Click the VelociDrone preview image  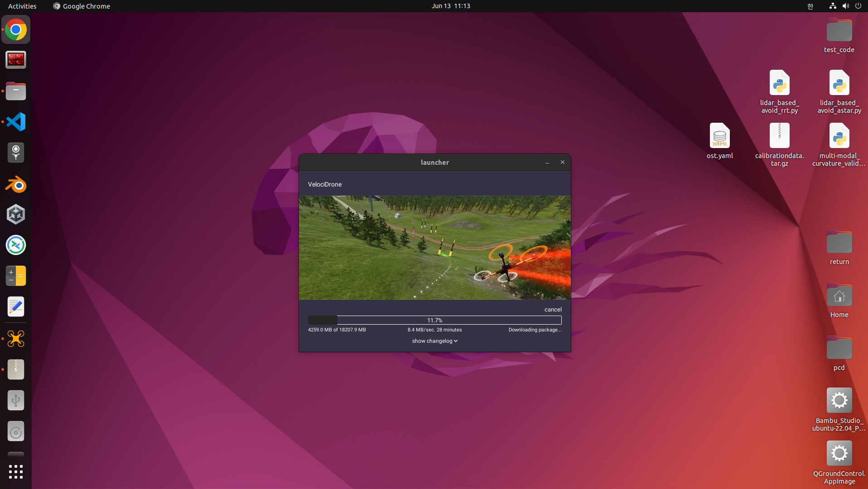pyautogui.click(x=435, y=248)
